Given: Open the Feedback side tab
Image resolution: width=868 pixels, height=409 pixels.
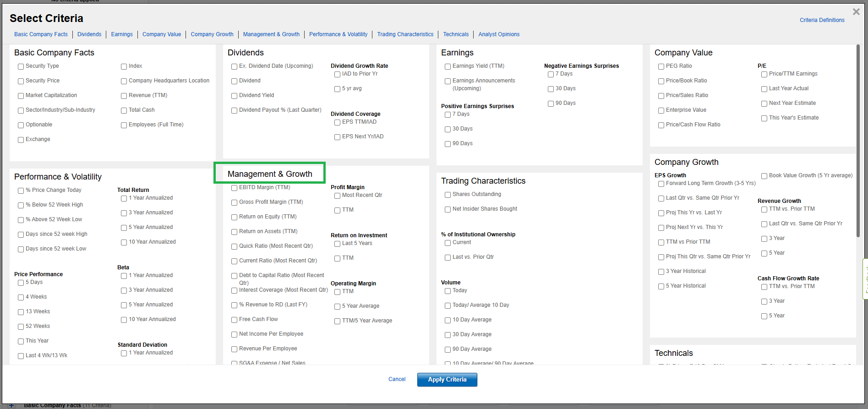Looking at the screenshot, I should [x=865, y=279].
